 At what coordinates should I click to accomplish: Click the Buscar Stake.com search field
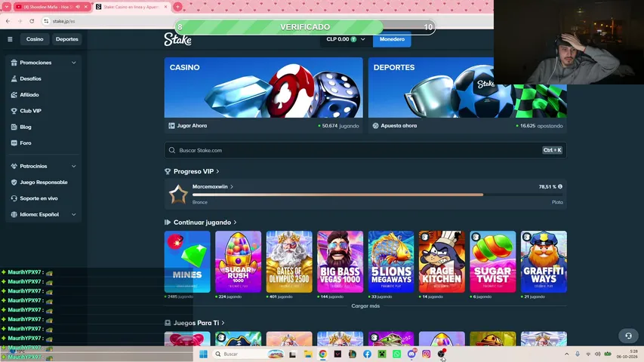(365, 150)
